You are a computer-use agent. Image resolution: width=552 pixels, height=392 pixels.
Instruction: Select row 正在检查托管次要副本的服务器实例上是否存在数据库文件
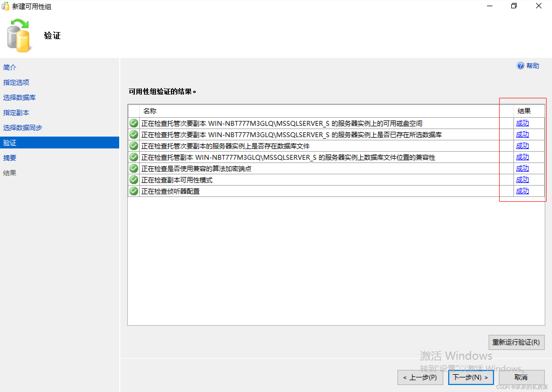pyautogui.click(x=336, y=146)
